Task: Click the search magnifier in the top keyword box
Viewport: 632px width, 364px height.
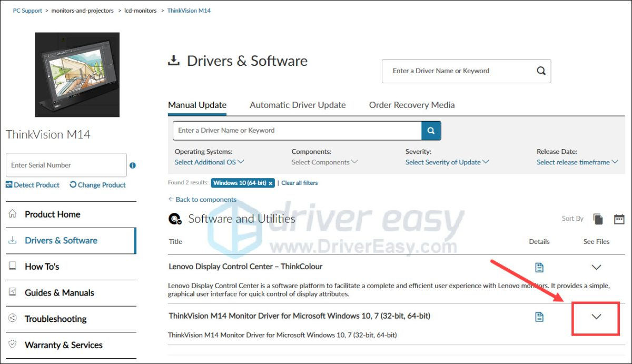Action: click(540, 71)
